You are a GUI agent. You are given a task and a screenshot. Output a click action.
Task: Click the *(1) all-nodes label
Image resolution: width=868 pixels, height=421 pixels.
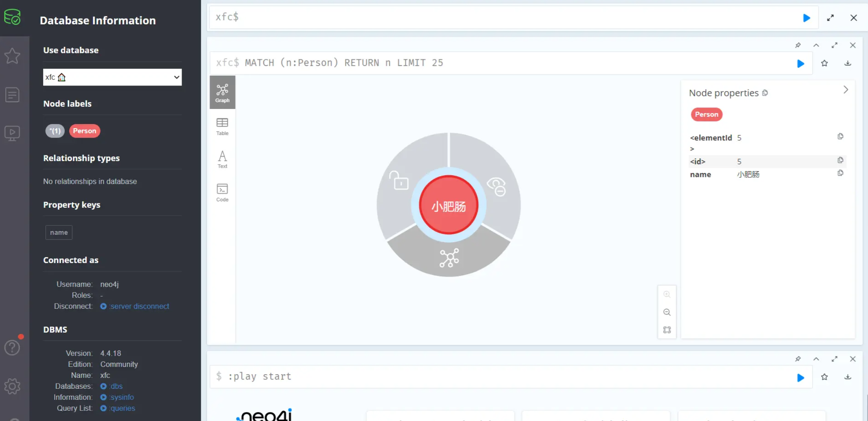coord(55,131)
